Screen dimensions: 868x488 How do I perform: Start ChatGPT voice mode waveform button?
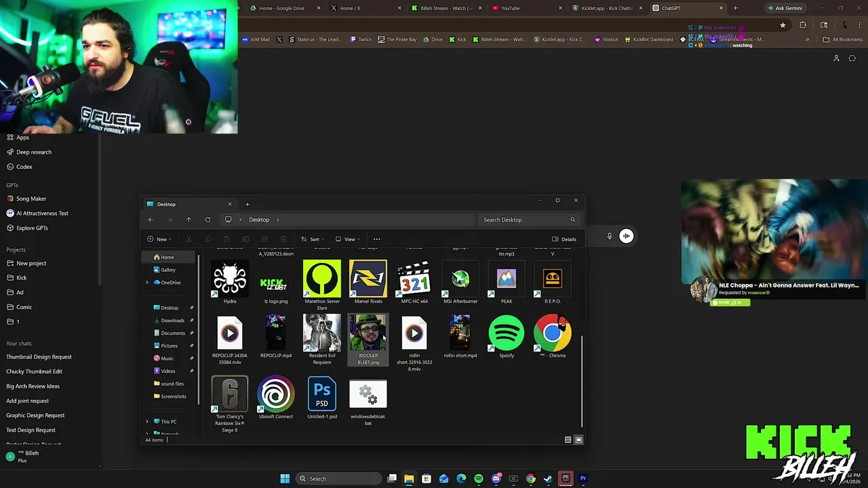[626, 236]
